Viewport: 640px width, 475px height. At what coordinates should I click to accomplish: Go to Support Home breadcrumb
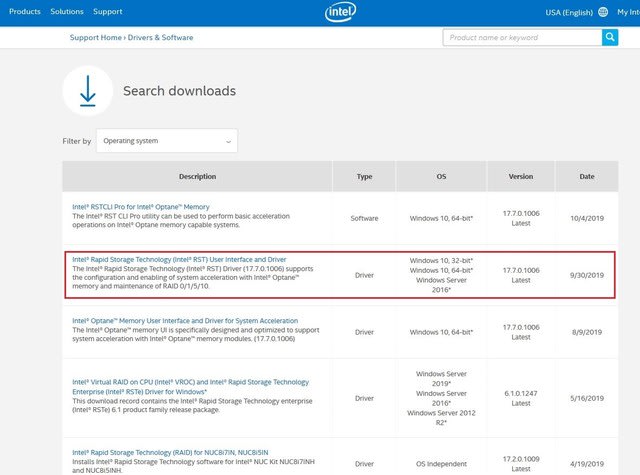(x=96, y=38)
